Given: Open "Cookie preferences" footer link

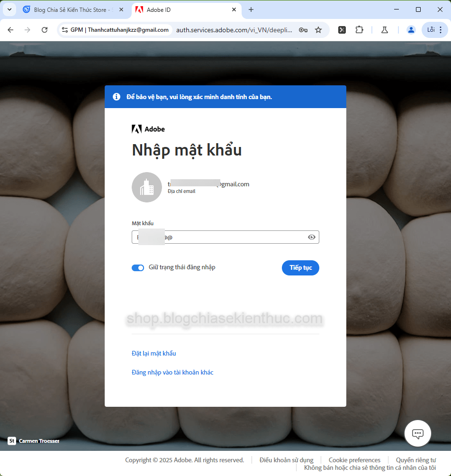Looking at the screenshot, I should [x=354, y=460].
